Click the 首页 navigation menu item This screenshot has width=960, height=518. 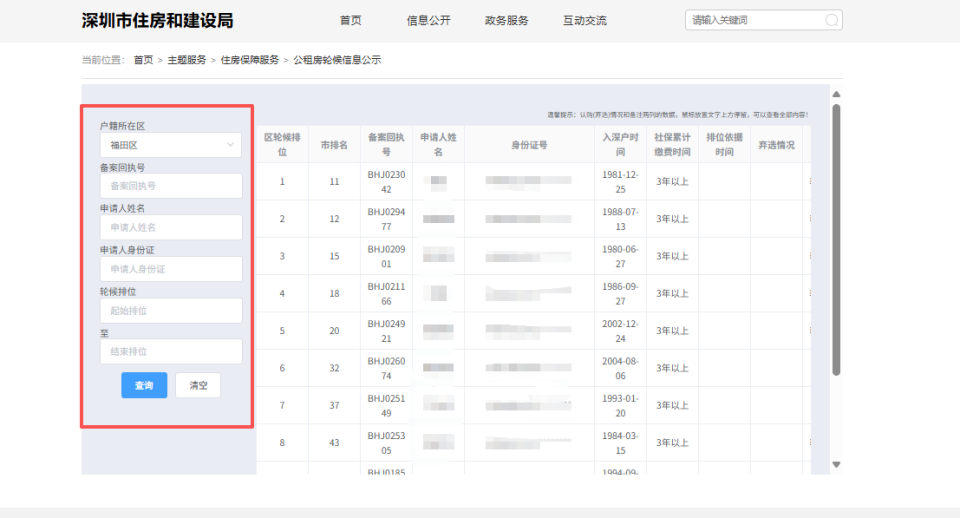pyautogui.click(x=350, y=20)
